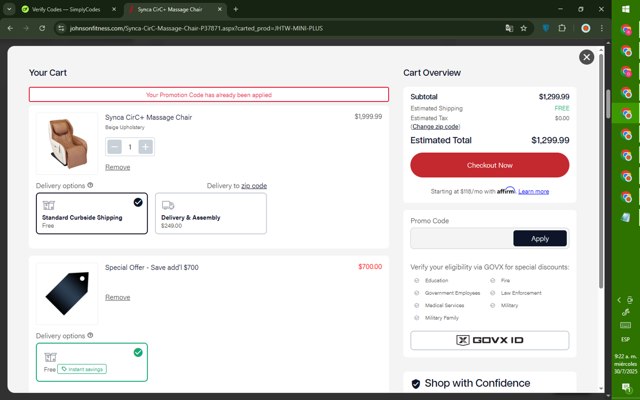Remove the Special Offer item
Image resolution: width=640 pixels, height=400 pixels.
tap(118, 298)
